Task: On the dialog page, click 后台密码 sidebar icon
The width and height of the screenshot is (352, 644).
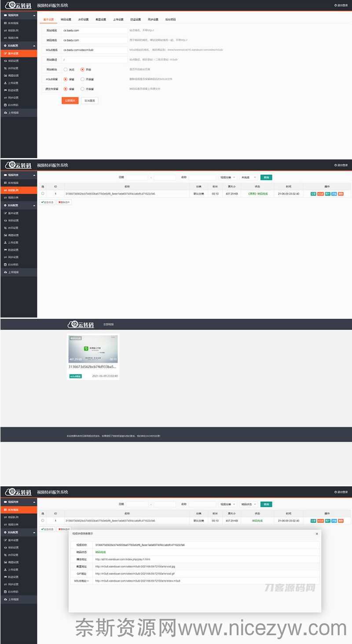Action: click(5, 592)
